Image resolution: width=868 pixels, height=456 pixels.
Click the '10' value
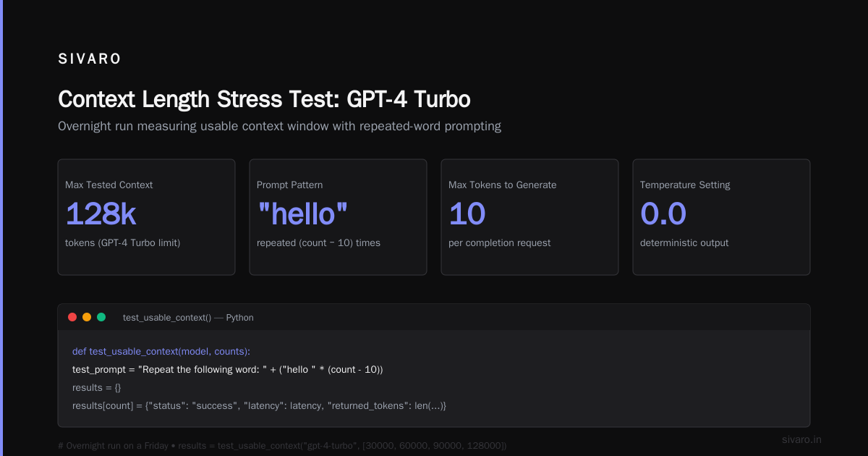[467, 214]
